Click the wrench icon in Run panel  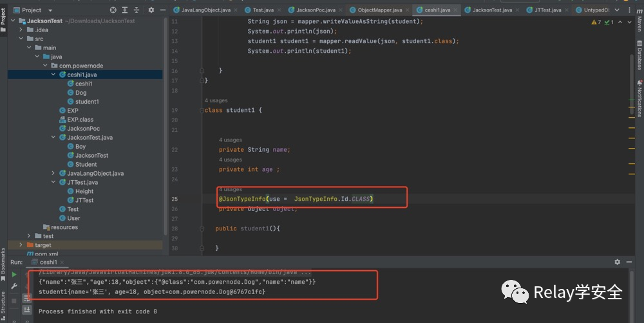tap(14, 286)
